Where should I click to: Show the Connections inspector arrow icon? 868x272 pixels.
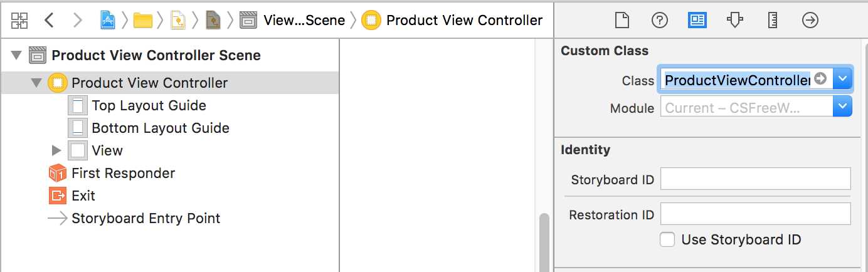coord(810,20)
